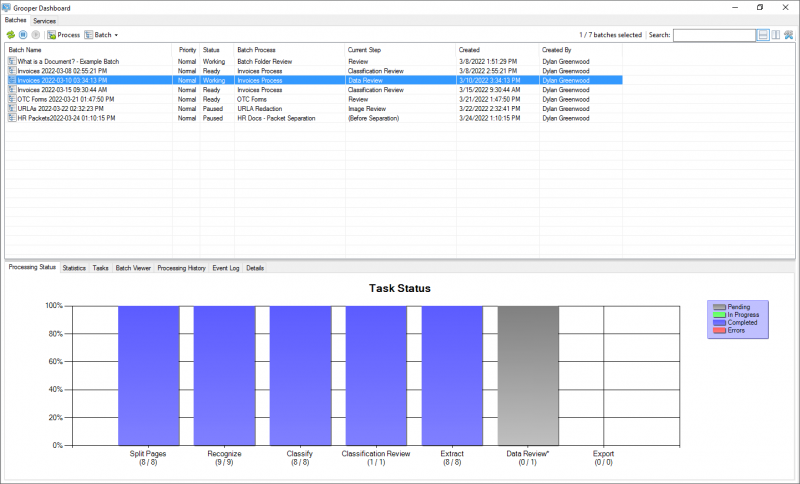Click 'Batch Folder Review' process cell

[265, 62]
